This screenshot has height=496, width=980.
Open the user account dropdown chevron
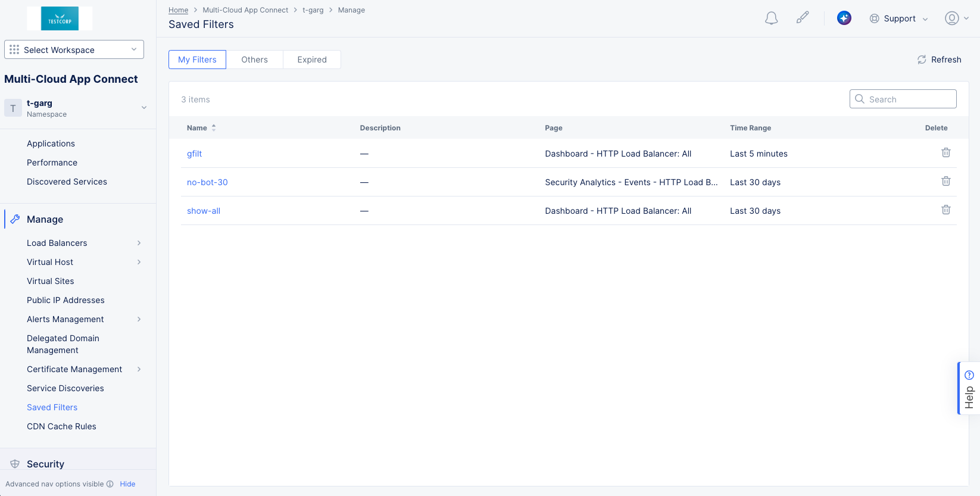(966, 18)
